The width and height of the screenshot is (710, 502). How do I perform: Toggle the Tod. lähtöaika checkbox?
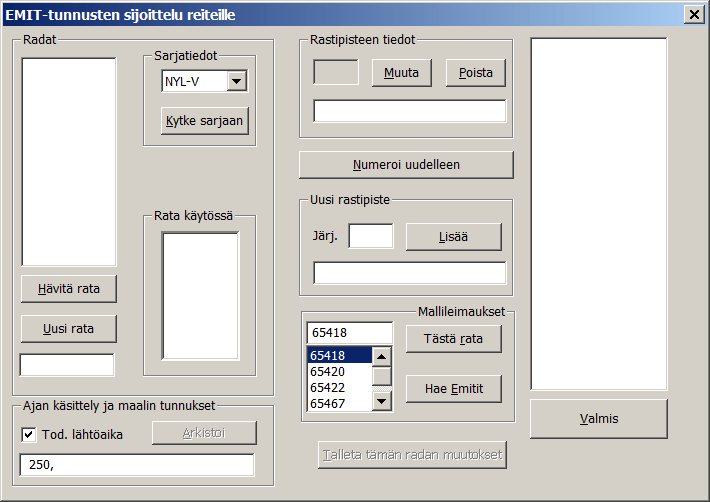tap(28, 435)
